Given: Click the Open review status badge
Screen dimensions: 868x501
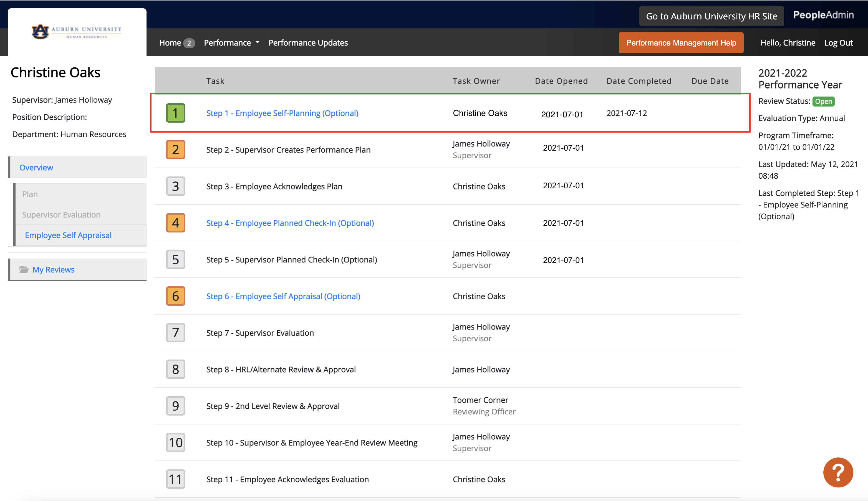Looking at the screenshot, I should pyautogui.click(x=823, y=102).
